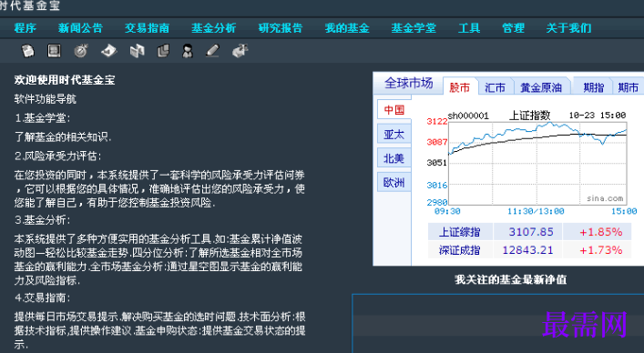Click the 了解基金的相关知识 line
This screenshot has width=644, height=353.
coord(63,136)
